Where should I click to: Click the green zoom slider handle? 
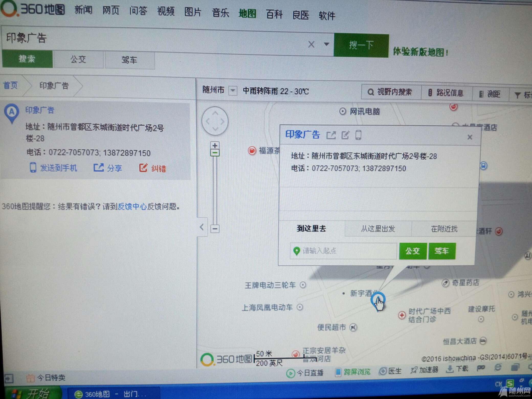click(x=215, y=153)
